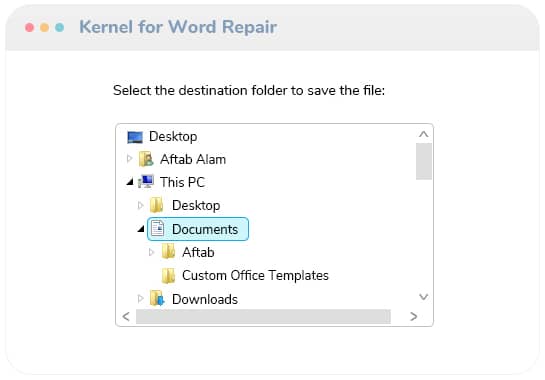
Task: Click the horizontal scroll left arrow
Action: coord(126,316)
